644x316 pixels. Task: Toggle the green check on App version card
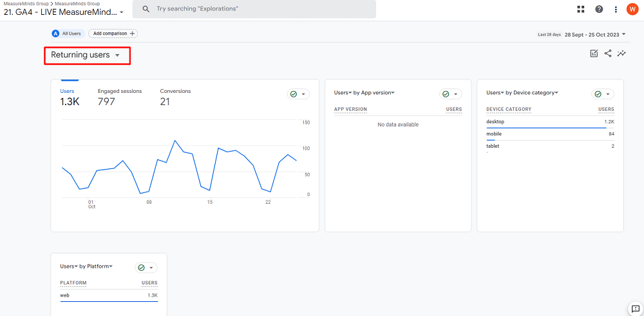(x=450, y=94)
